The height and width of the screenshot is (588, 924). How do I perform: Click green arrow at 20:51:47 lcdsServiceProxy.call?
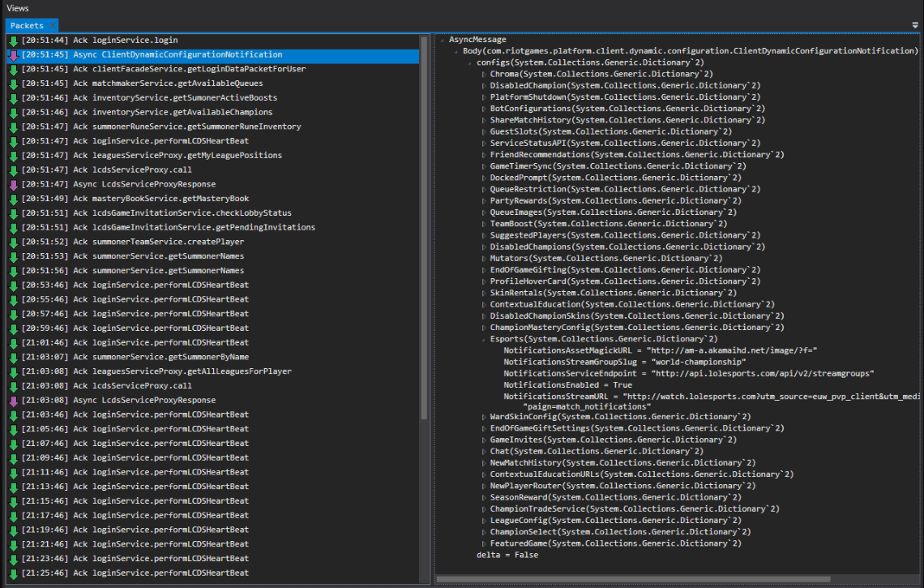click(x=14, y=170)
